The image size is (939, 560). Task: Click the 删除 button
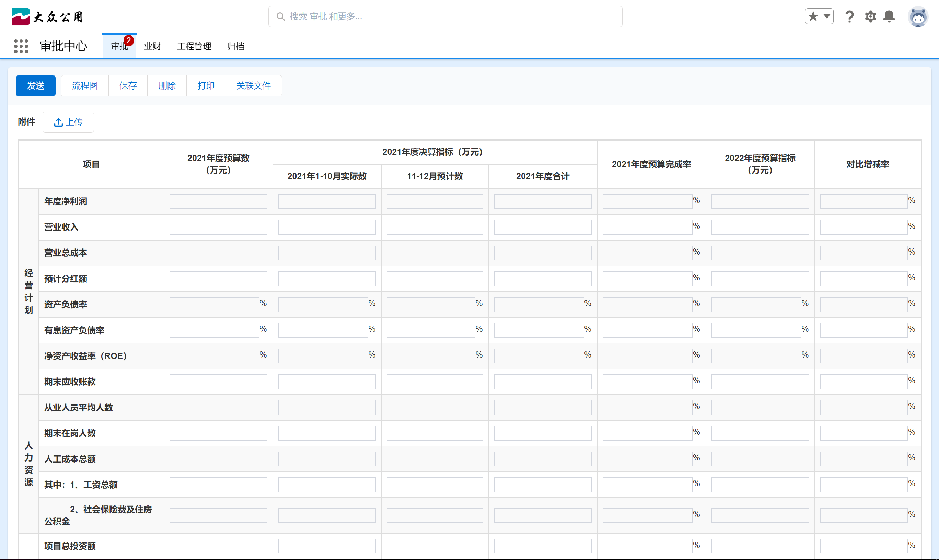pos(167,86)
